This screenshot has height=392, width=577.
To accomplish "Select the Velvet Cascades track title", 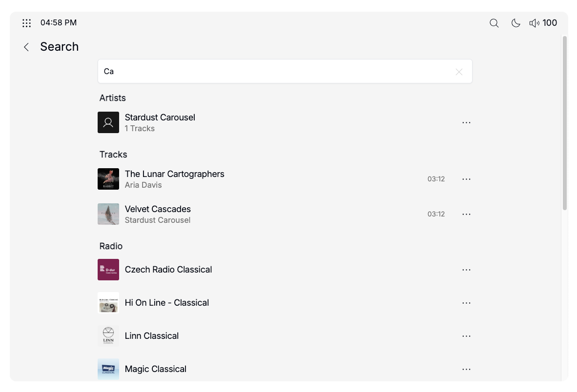I will tap(158, 209).
